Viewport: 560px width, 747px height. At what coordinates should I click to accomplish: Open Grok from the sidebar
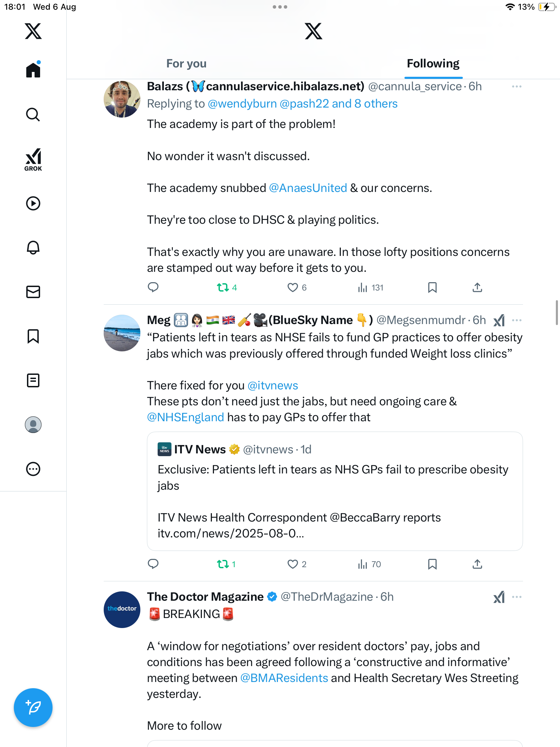click(33, 160)
